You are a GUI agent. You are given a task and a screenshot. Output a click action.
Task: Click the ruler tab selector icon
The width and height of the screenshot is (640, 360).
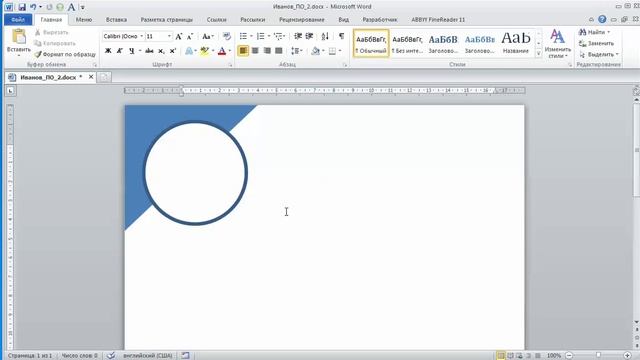click(11, 91)
